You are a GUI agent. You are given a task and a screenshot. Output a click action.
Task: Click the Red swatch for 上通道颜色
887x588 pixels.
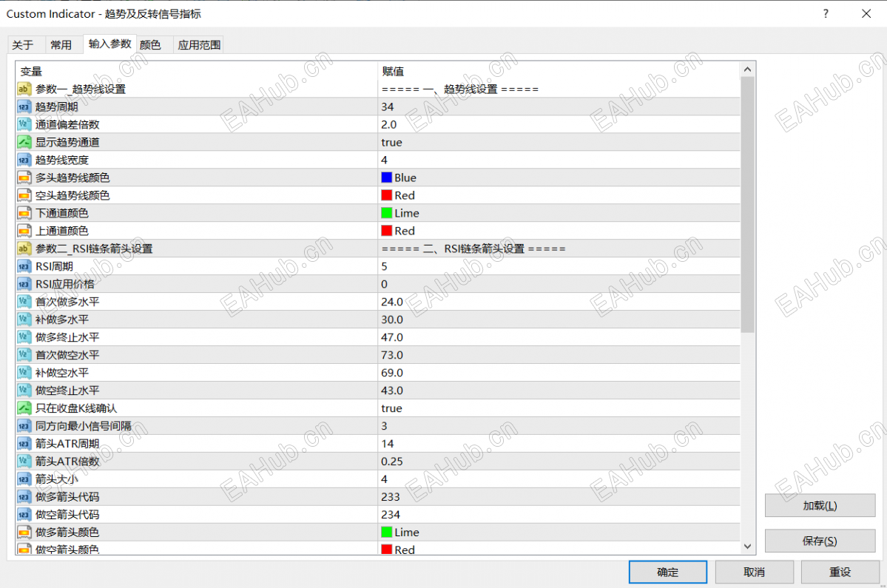click(x=387, y=231)
